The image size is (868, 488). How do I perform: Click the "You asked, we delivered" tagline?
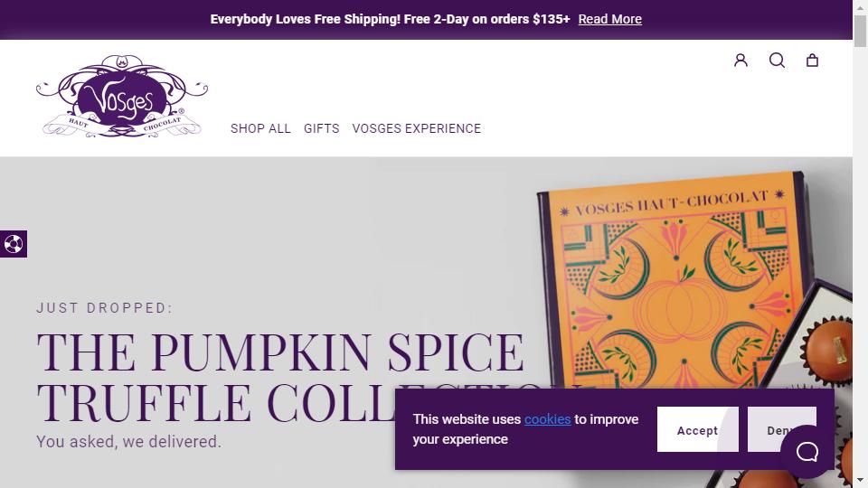click(x=128, y=442)
